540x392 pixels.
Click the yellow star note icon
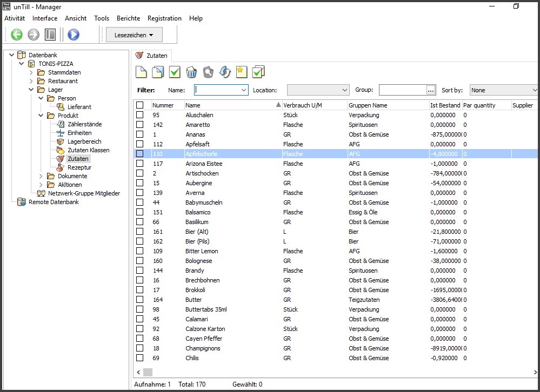pos(242,72)
